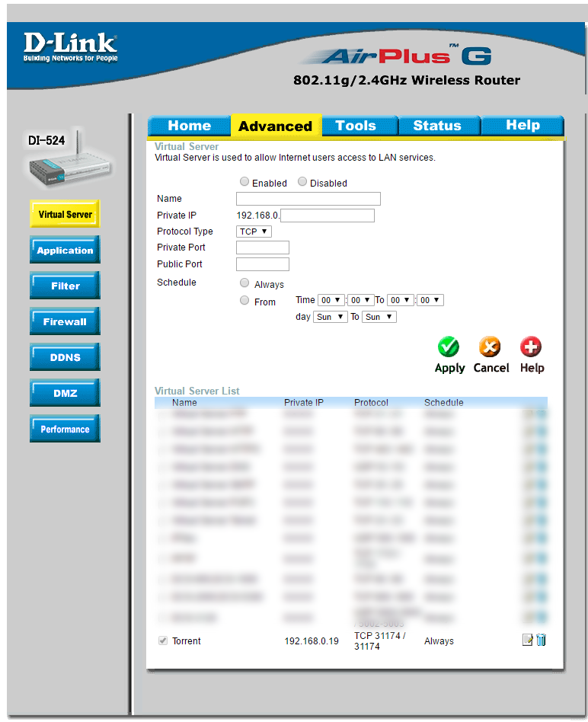
Task: Delete Torrent entry with trash icon
Action: 541,640
